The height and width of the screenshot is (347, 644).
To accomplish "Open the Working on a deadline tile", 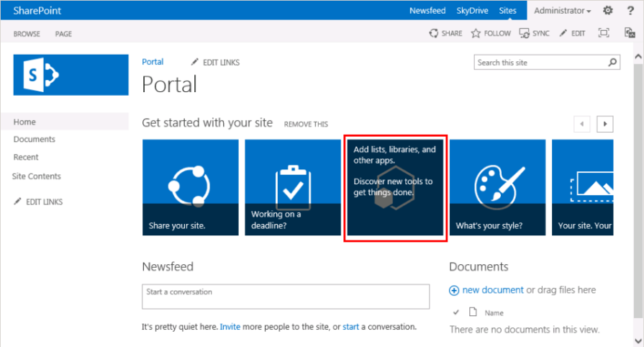I will pos(293,187).
